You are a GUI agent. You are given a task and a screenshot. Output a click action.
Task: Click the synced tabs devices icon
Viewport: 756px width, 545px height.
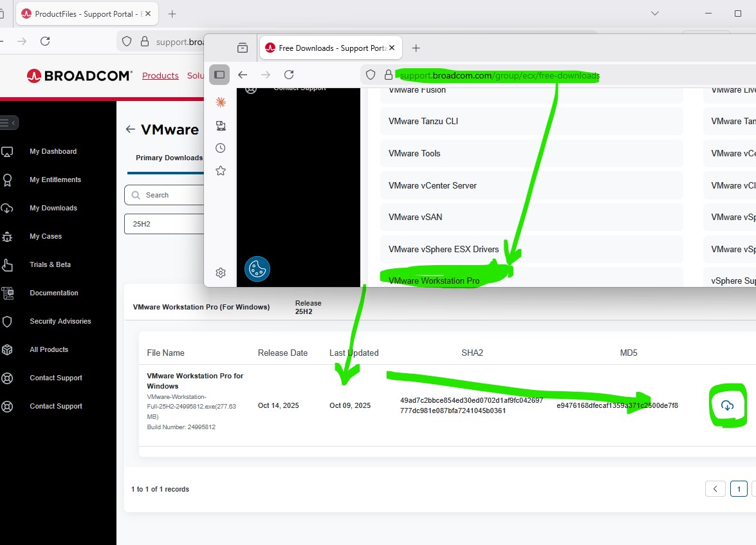click(221, 125)
